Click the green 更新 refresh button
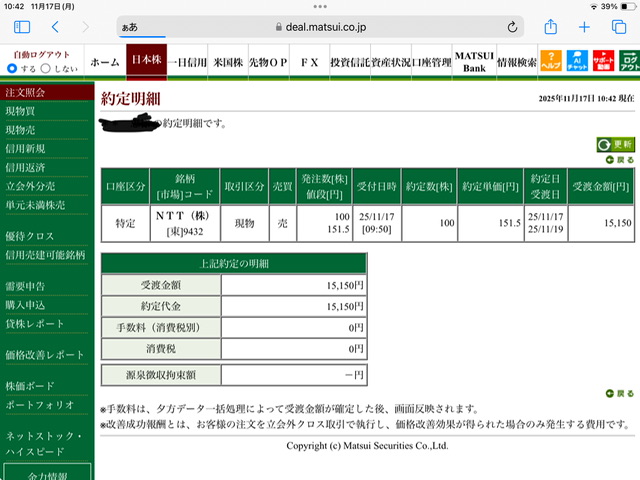 pyautogui.click(x=616, y=144)
